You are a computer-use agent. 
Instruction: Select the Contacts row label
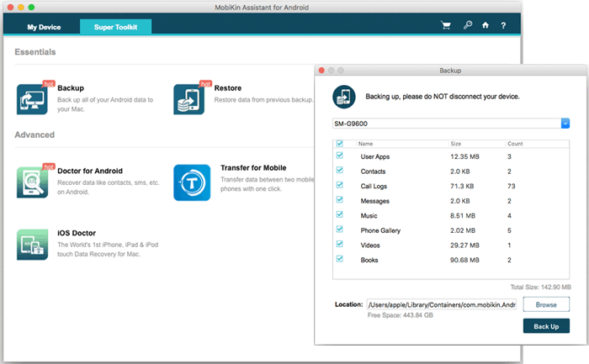click(373, 171)
